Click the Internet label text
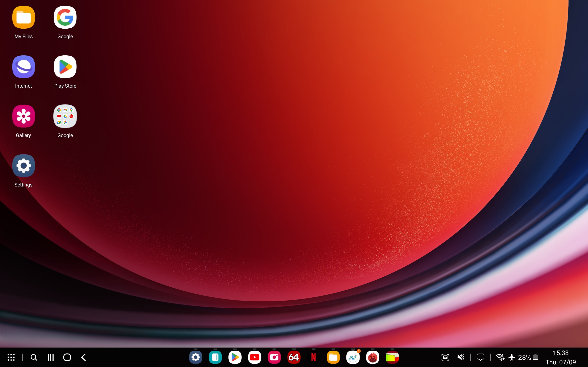The image size is (588, 367). pos(24,86)
